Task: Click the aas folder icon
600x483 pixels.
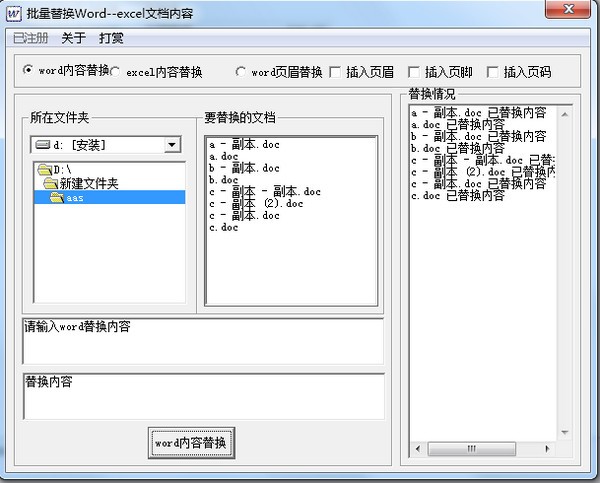Action: 58,198
